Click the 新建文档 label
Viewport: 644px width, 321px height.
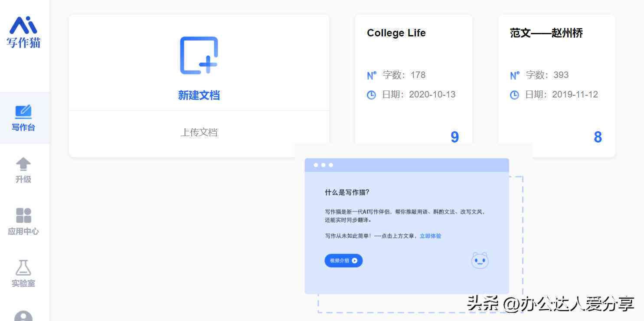coord(199,95)
